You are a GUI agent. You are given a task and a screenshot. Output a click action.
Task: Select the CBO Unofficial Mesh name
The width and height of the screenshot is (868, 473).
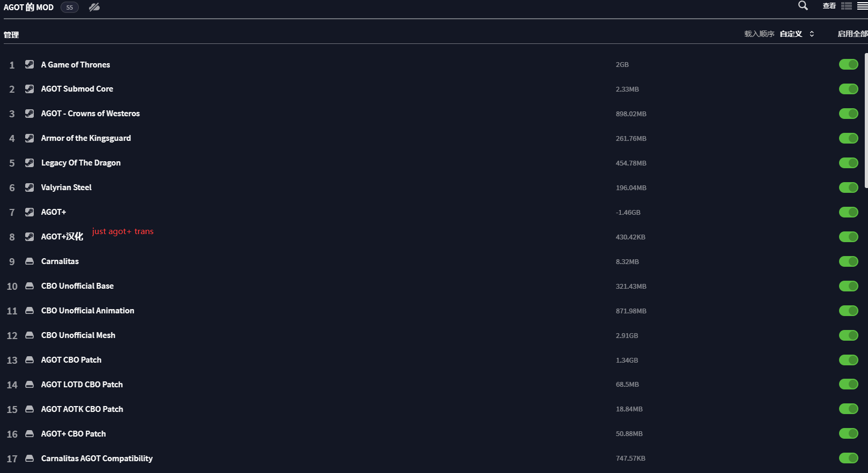pos(78,335)
